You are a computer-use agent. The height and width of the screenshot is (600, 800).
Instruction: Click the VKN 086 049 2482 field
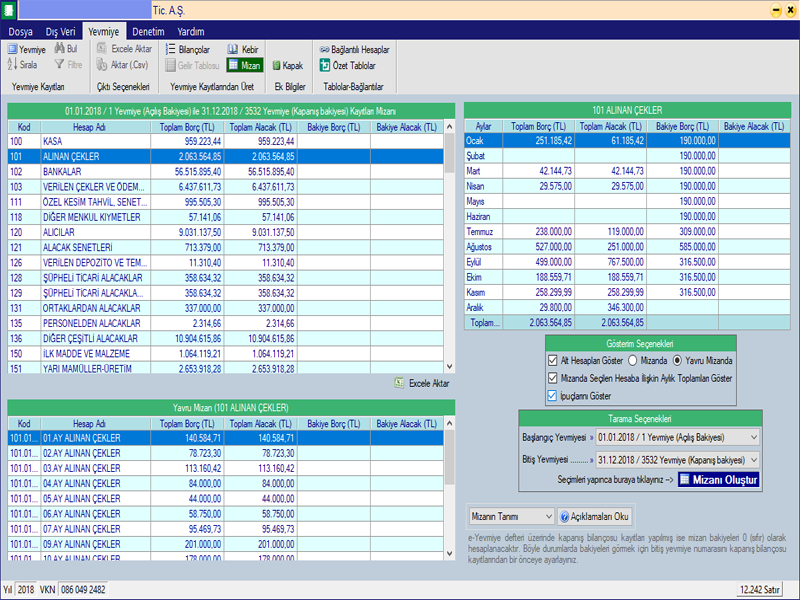82,590
